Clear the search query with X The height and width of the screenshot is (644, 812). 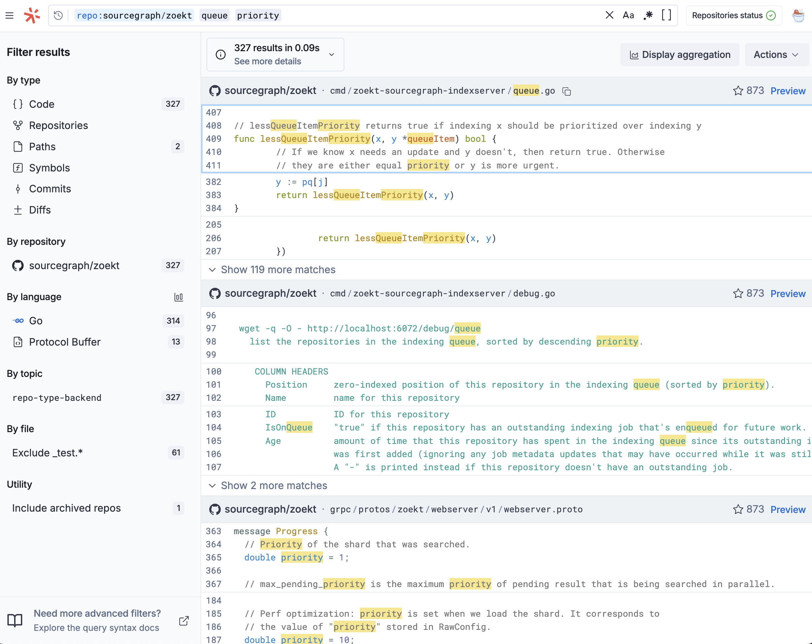[609, 15]
